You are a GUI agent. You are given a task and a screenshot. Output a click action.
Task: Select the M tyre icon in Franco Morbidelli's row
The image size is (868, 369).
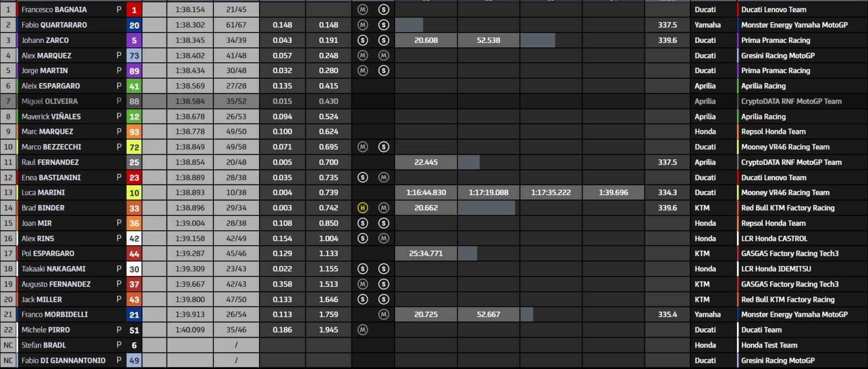point(384,314)
